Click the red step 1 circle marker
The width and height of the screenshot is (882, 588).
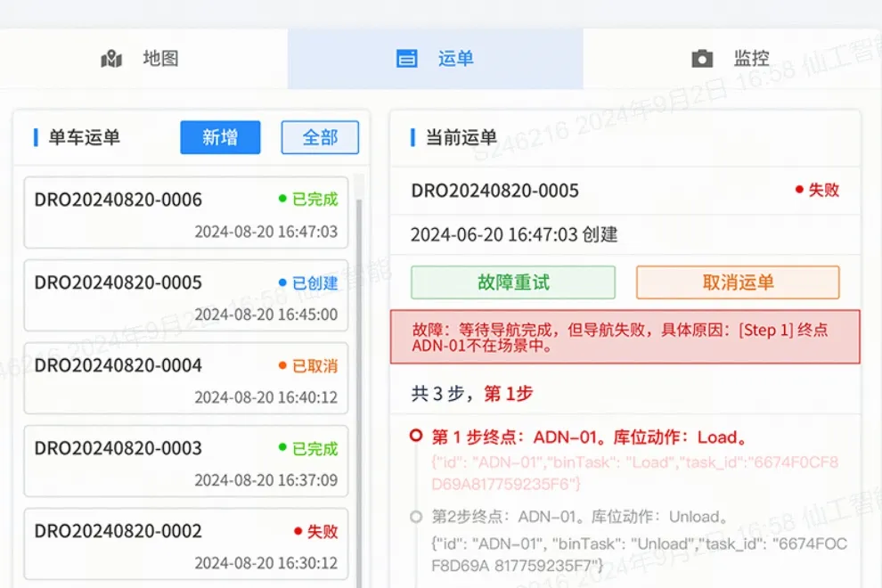pos(415,437)
